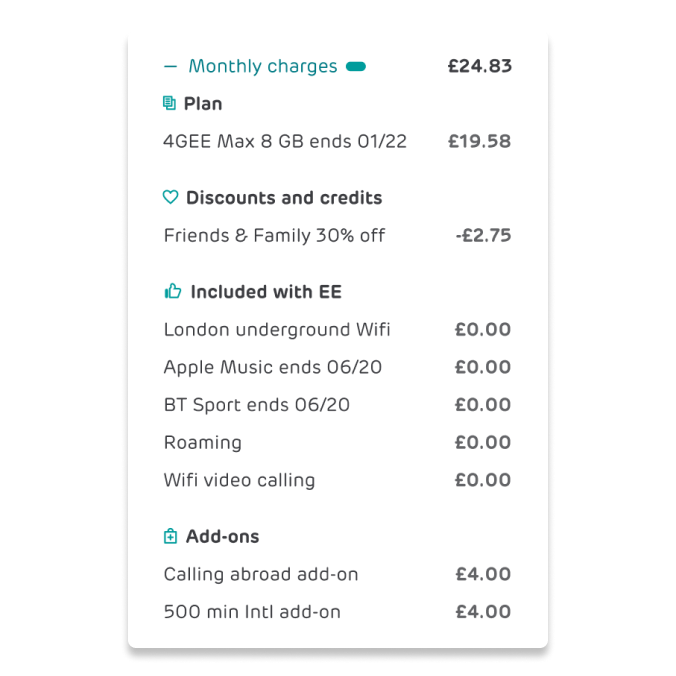The image size is (676, 676).
Task: Select Apple Music ends 06/20 item
Action: point(337,367)
